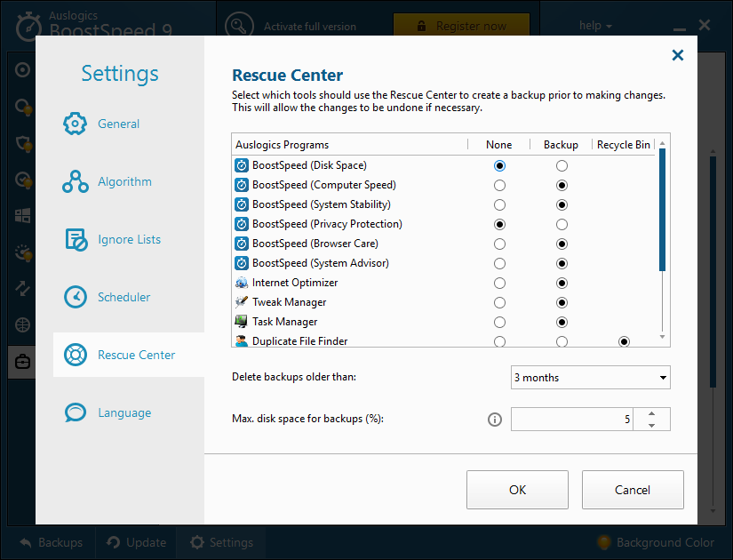This screenshot has height=560, width=733.
Task: Open Ignore Lists icon
Action: coord(76,239)
